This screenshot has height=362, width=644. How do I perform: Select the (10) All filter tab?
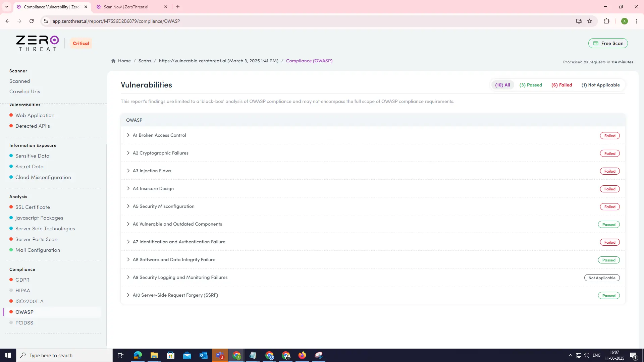pyautogui.click(x=502, y=85)
